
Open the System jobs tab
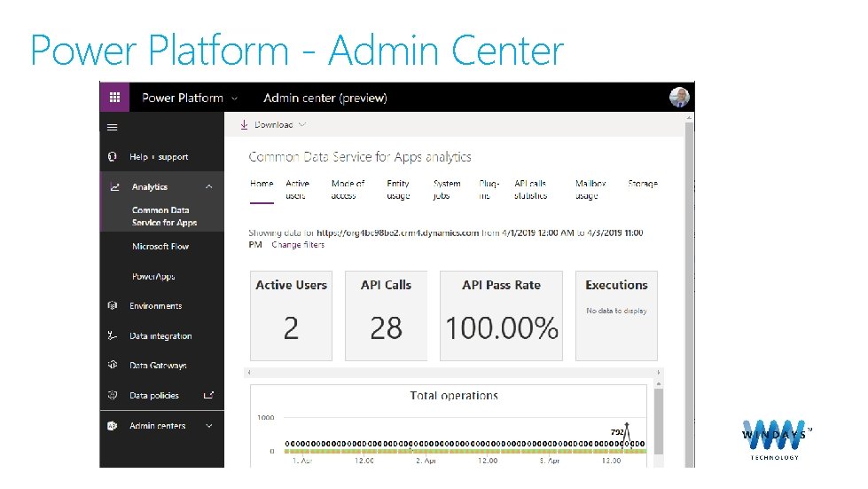coord(446,189)
